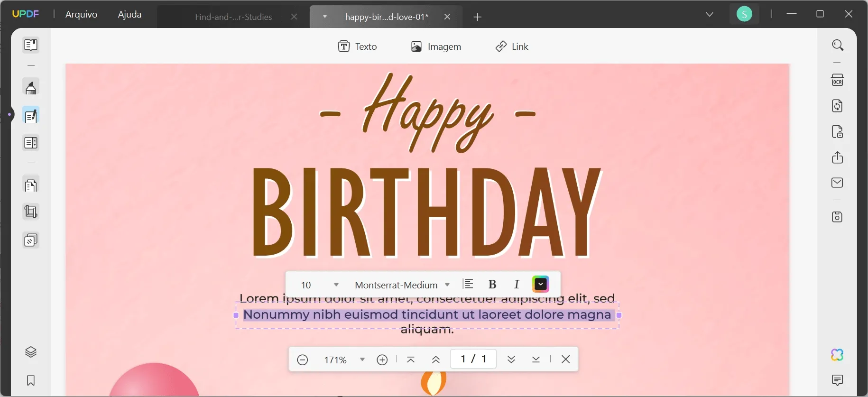868x397 pixels.
Task: Open the Protect PDF lock icon
Action: point(838,131)
